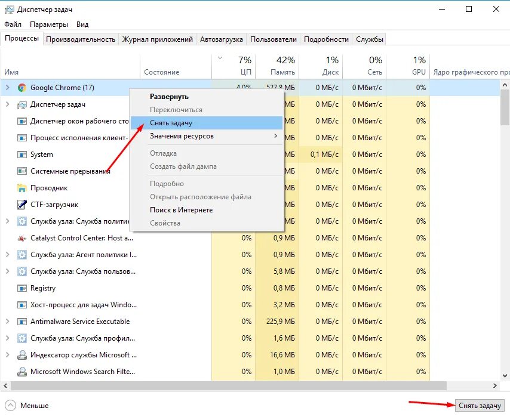Click the CTF-загрузчик pen icon
The height and width of the screenshot is (420, 510).
pos(21,205)
